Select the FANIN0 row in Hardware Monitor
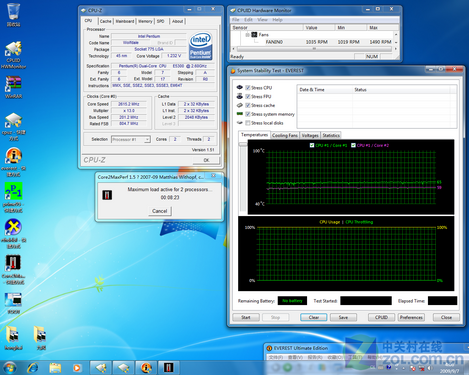Viewport: 469px width, 375px height. (x=312, y=42)
